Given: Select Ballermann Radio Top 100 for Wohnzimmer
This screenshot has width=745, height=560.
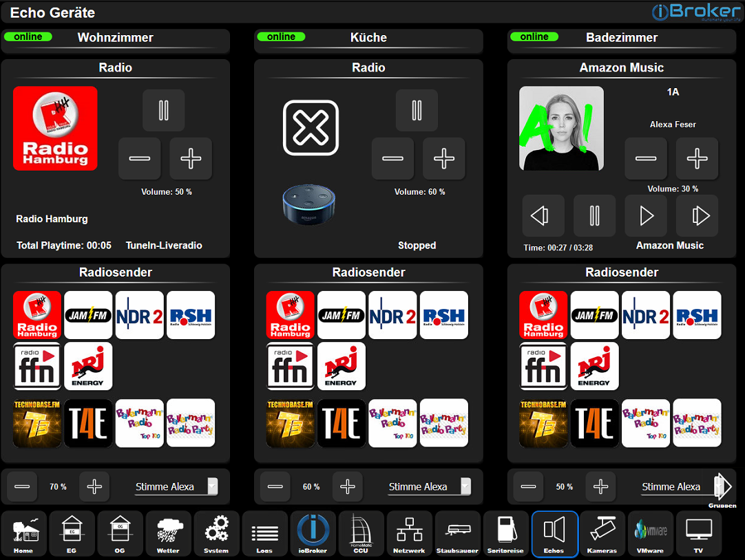Looking at the screenshot, I should coord(140,423).
